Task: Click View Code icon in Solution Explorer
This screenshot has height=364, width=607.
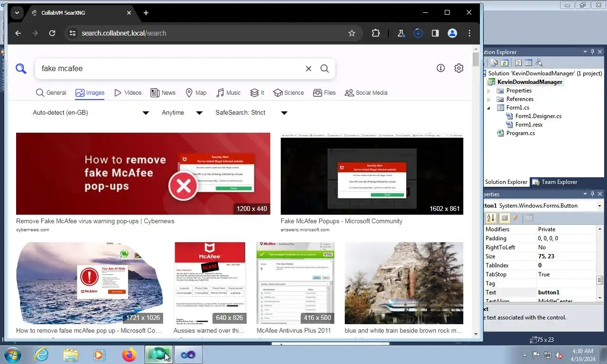Action: 518,63
